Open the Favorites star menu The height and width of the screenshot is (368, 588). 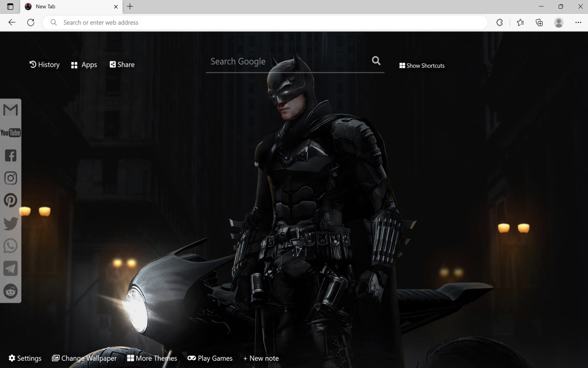coord(520,22)
